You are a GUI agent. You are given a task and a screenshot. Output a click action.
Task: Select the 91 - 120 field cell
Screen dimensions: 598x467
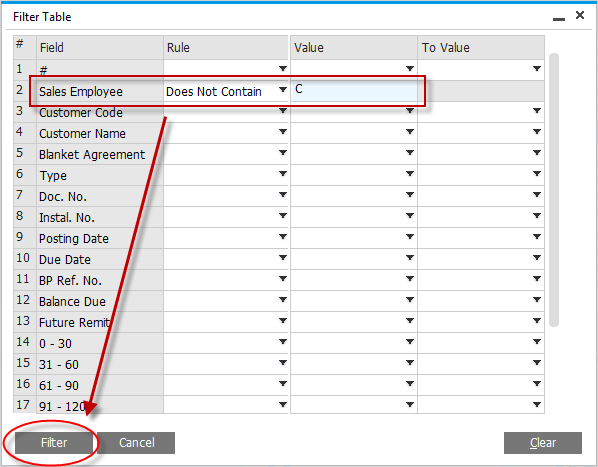click(100, 405)
